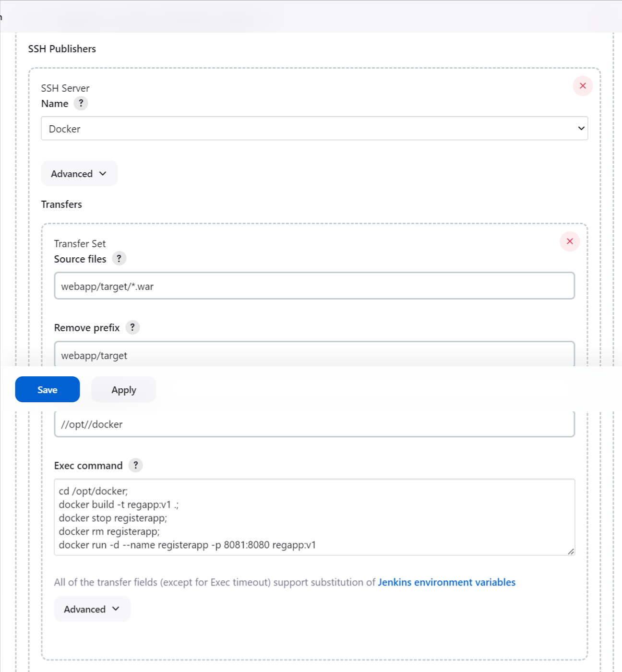The width and height of the screenshot is (622, 672).
Task: Open help for SSH Server Name
Action: point(81,103)
